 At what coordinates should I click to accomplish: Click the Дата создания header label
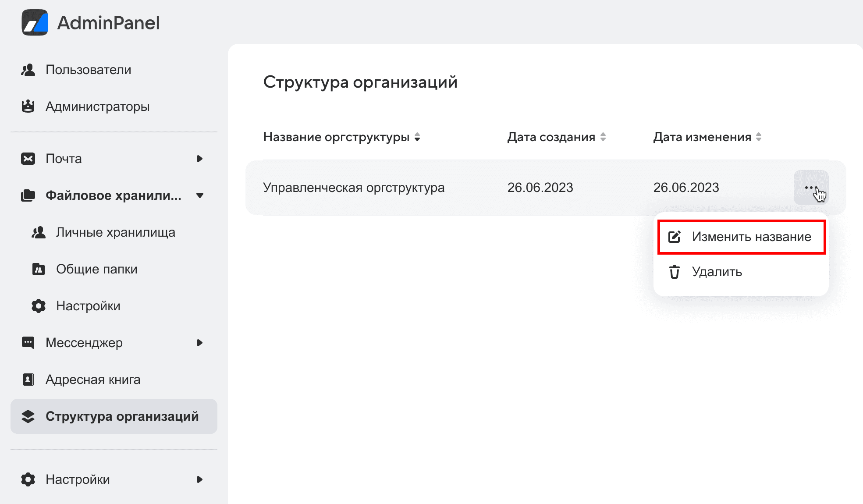tap(551, 137)
